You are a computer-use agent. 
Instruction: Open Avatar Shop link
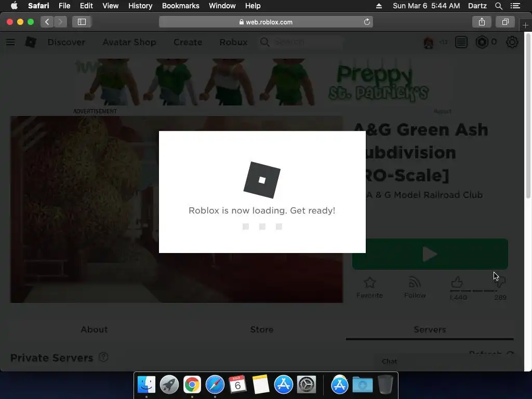pos(129,42)
